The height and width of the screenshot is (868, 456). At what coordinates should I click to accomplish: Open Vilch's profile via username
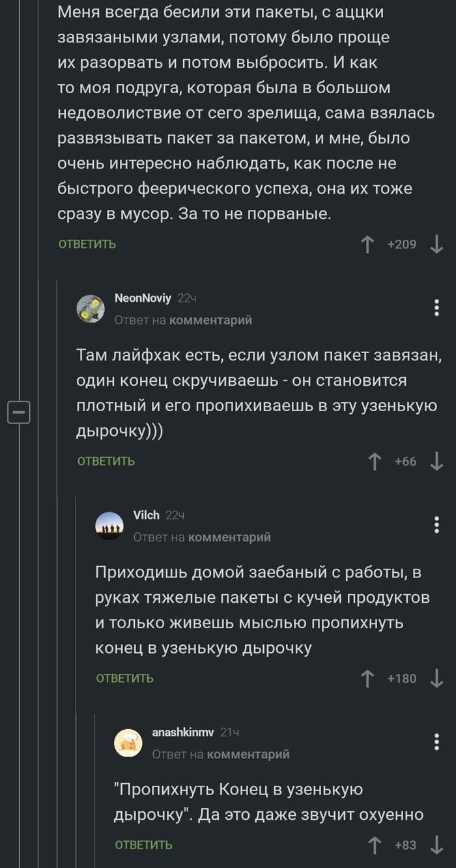[x=146, y=515]
